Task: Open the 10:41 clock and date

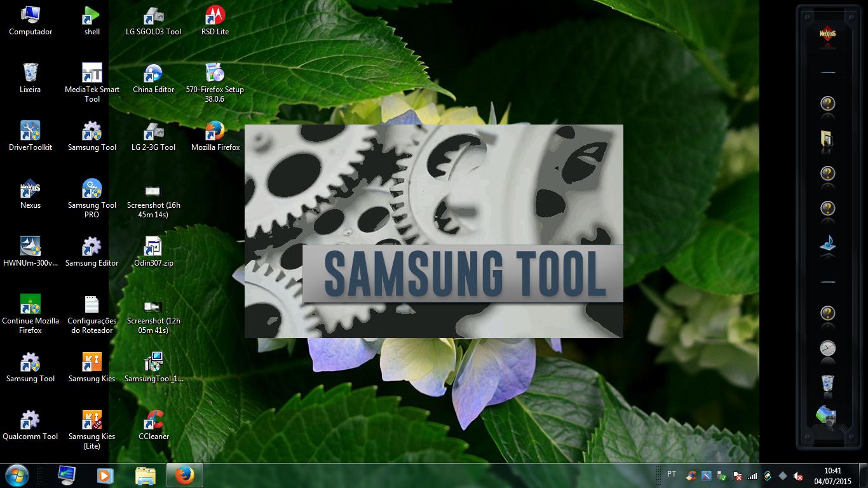Action: [832, 476]
